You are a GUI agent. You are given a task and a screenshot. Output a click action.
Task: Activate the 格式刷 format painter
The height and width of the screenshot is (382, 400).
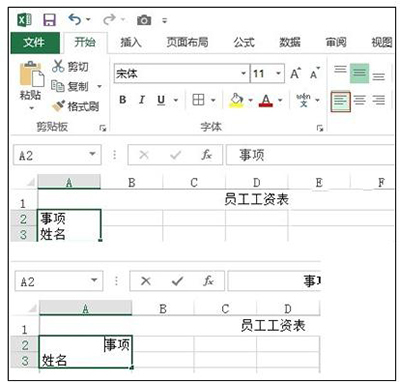[75, 106]
